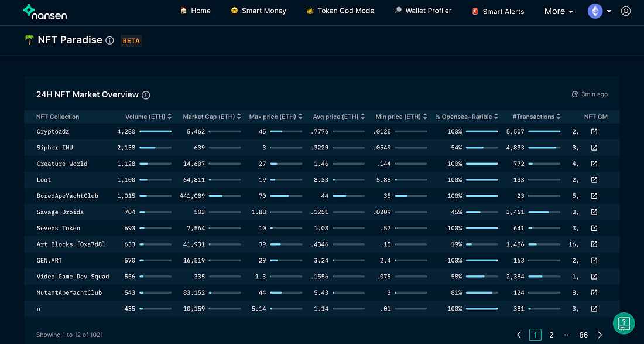Screen dimensions: 644x344
Task: Go to next page arrow
Action: coord(600,335)
